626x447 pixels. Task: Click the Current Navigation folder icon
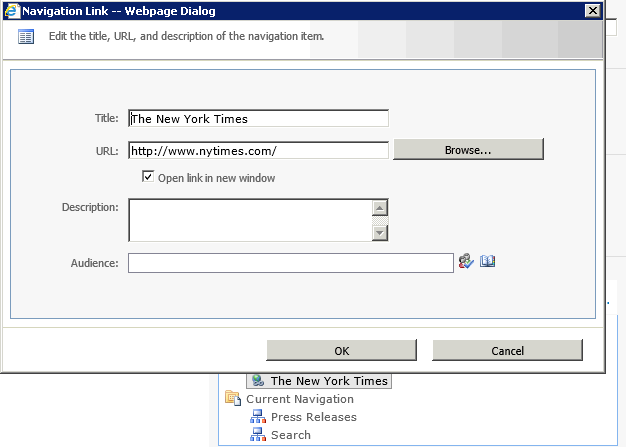click(x=233, y=398)
